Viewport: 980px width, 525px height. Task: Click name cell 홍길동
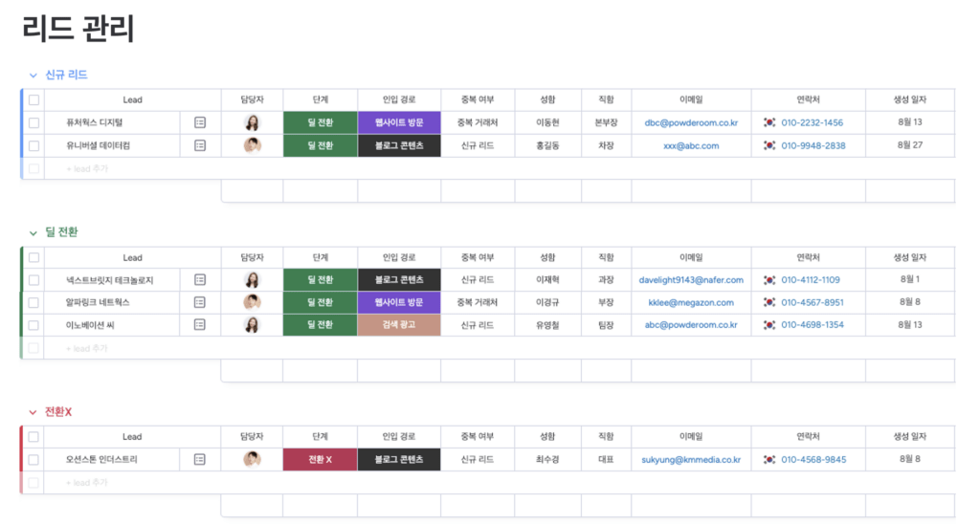[547, 146]
